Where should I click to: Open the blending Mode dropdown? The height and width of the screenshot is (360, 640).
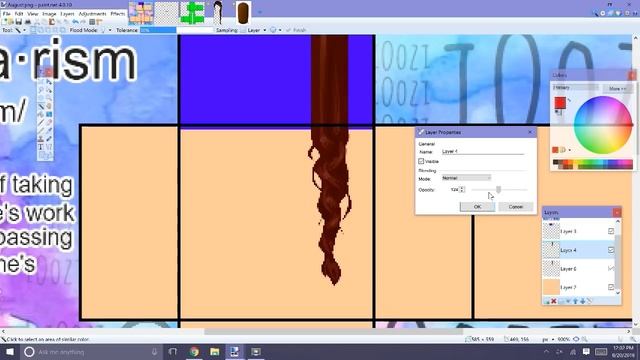(x=466, y=178)
